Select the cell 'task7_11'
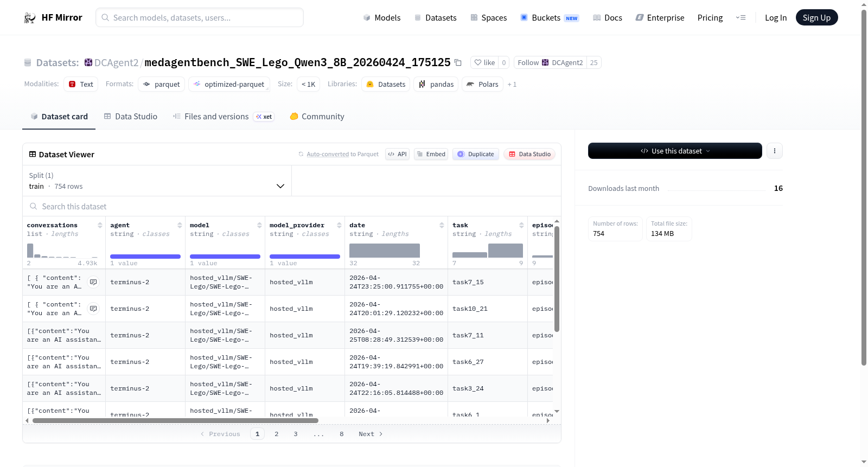 [488, 335]
